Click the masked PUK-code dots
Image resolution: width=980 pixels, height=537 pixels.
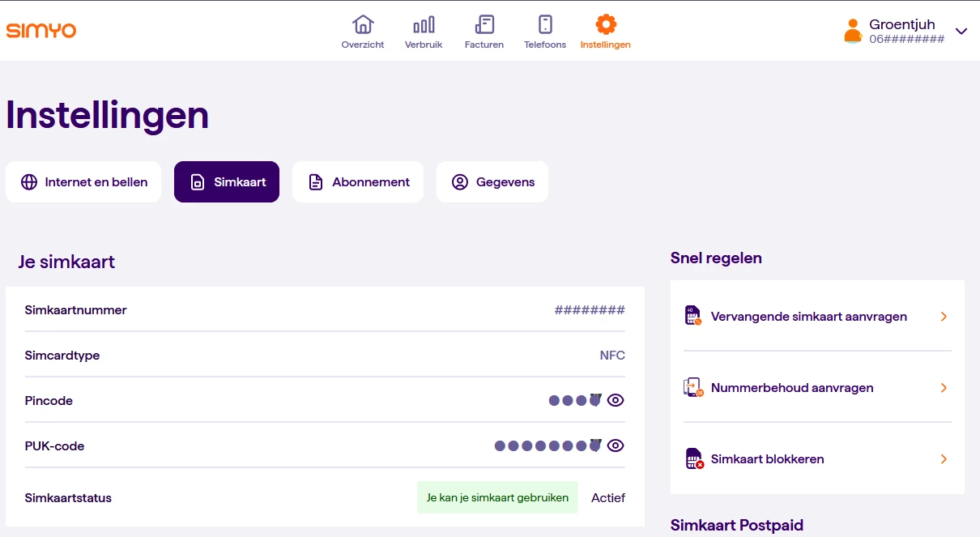click(548, 445)
